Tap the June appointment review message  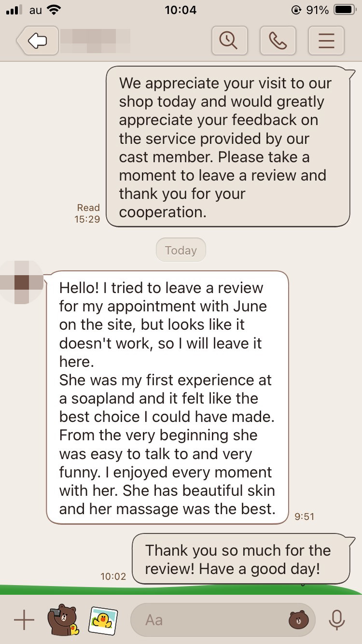167,397
